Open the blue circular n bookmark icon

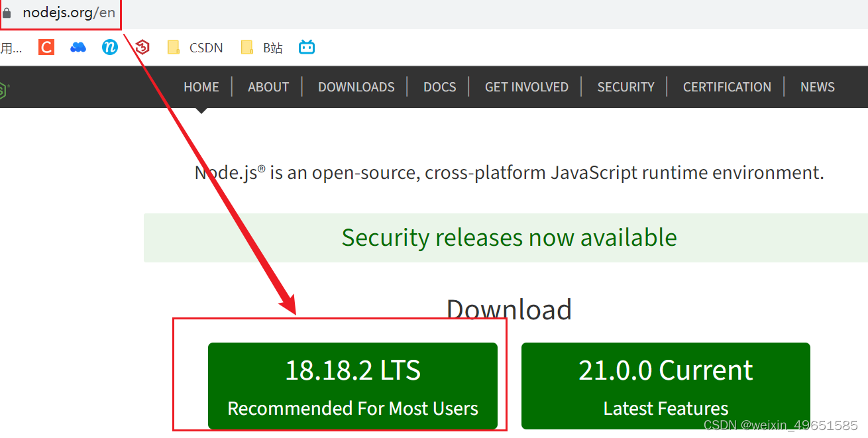(110, 47)
